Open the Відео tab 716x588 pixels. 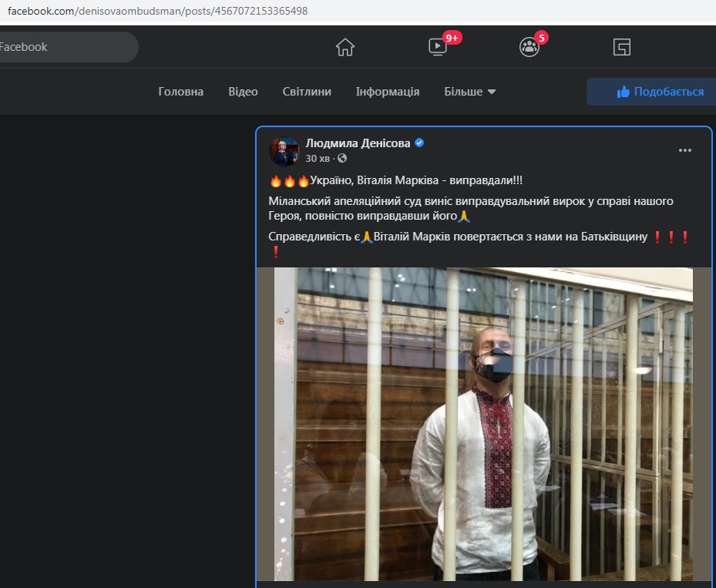click(243, 92)
